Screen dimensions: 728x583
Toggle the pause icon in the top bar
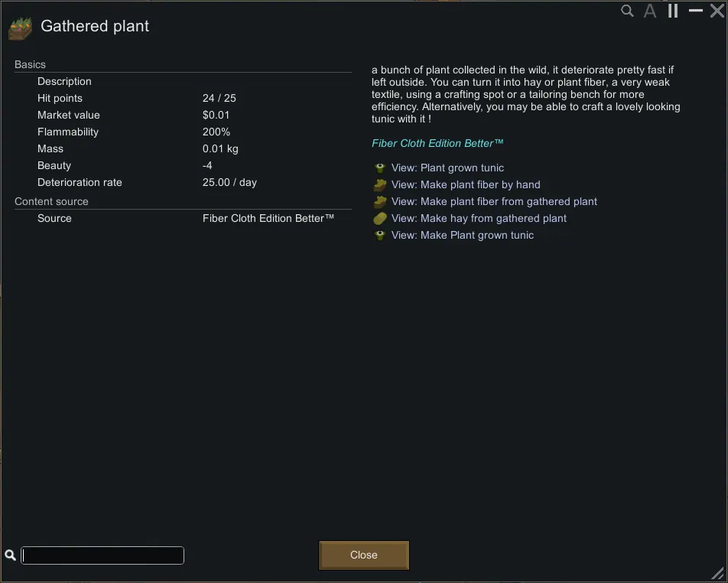point(673,11)
